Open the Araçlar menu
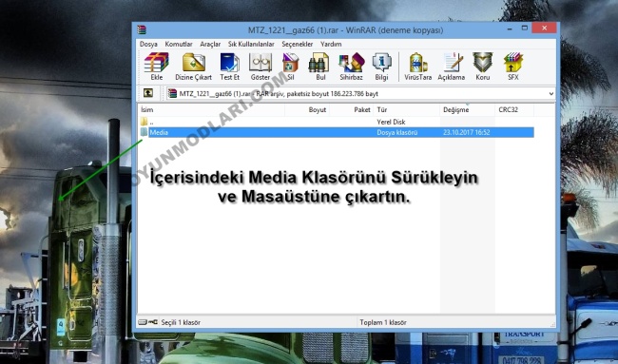Image resolution: width=618 pixels, height=364 pixels. click(x=210, y=44)
